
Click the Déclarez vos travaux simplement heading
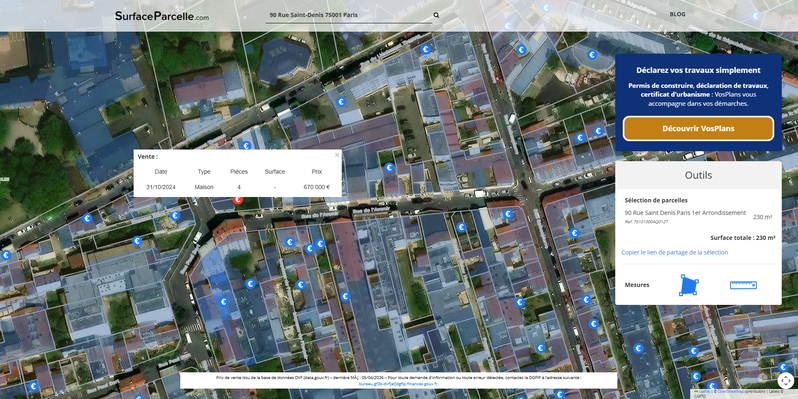point(698,70)
